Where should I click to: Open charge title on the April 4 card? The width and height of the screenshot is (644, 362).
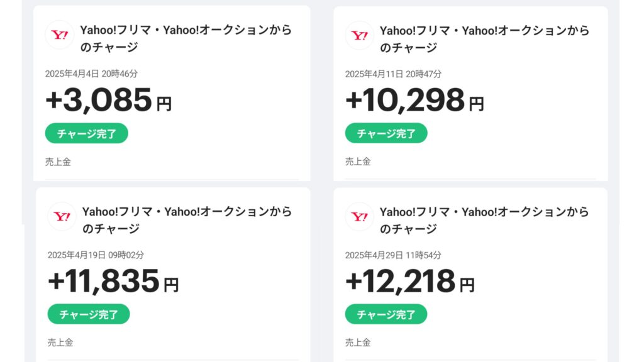coord(186,38)
